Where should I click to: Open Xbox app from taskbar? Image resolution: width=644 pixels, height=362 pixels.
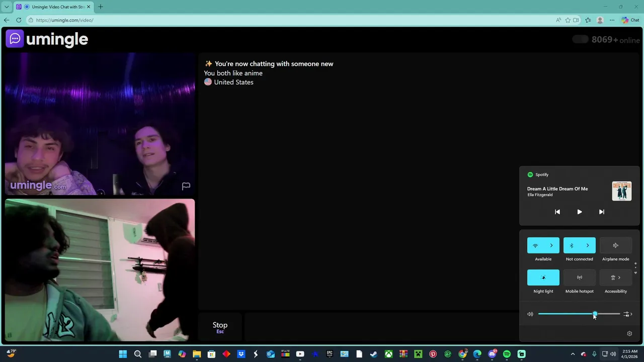[388, 354]
